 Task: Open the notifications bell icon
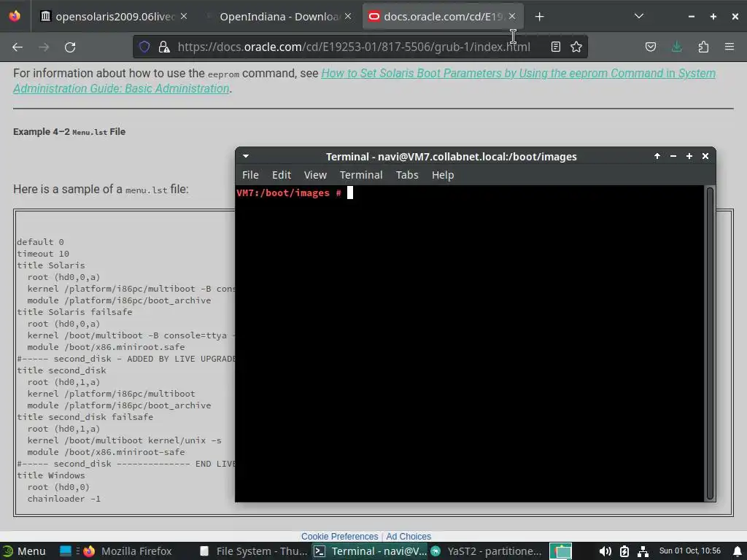click(x=738, y=551)
